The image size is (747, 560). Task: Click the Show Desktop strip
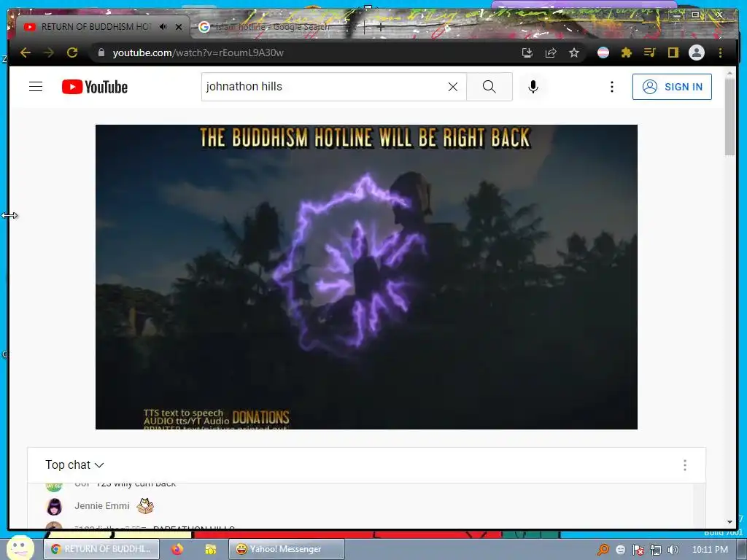click(742, 550)
